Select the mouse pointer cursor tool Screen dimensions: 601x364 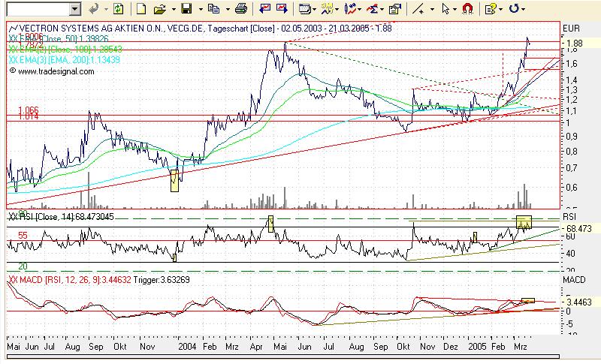click(445, 8)
